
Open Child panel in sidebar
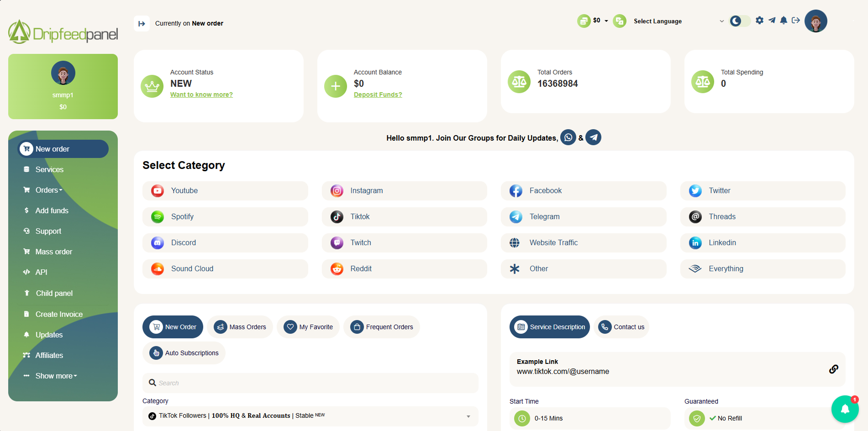point(63,293)
